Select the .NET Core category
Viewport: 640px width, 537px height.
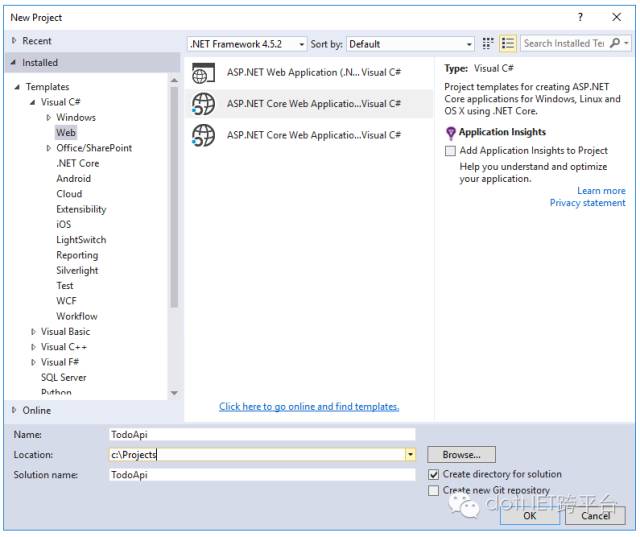pos(78,163)
